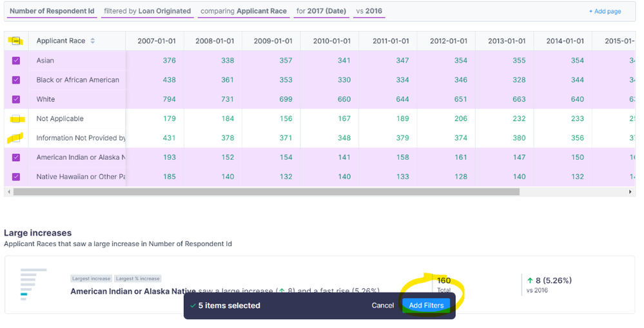Viewport: 644px width, 328px height.
Task: Open the comparing Applicant Race selector
Action: (x=244, y=12)
